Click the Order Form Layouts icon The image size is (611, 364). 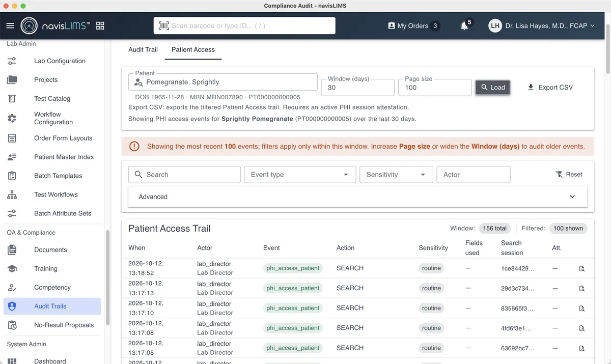click(12, 138)
